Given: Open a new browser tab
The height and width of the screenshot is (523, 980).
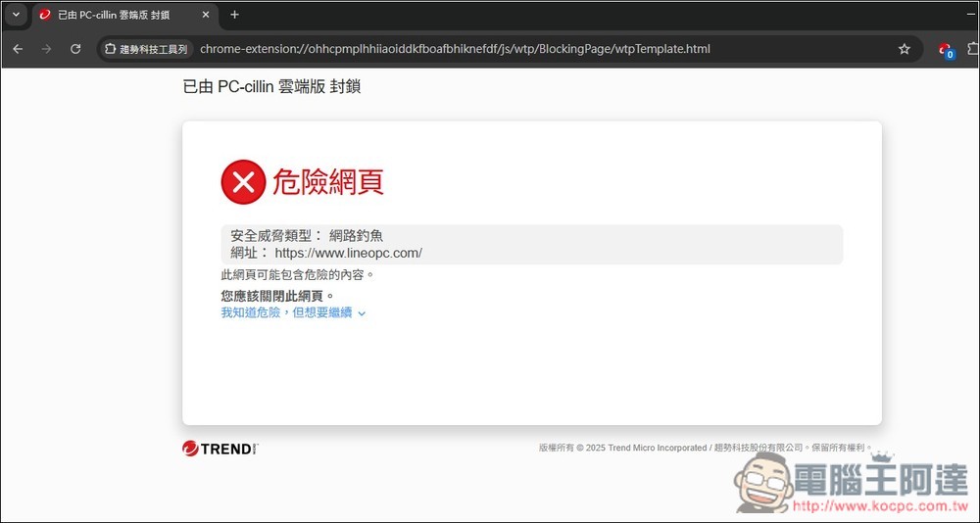Looking at the screenshot, I should point(234,15).
